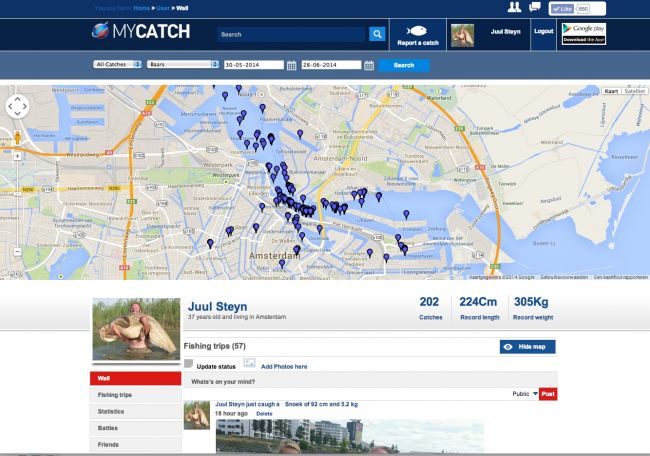
Task: Click the map zoom slider track
Action: [17, 203]
